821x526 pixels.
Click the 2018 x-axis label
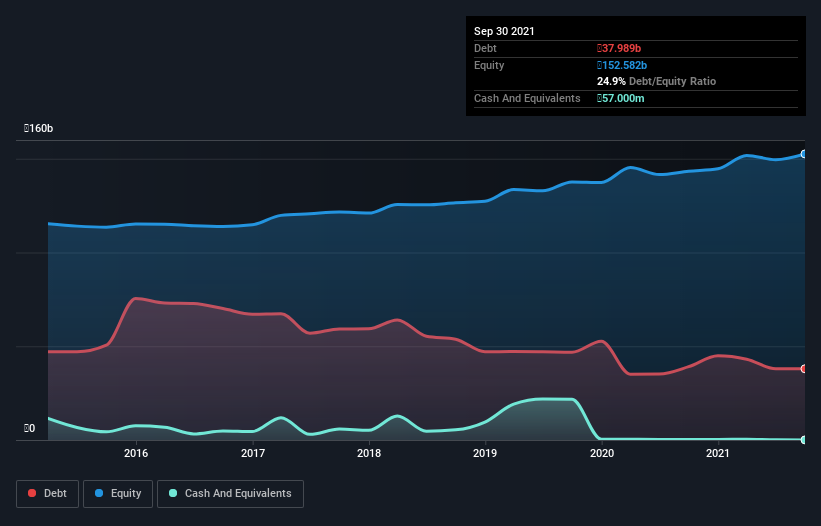point(369,453)
